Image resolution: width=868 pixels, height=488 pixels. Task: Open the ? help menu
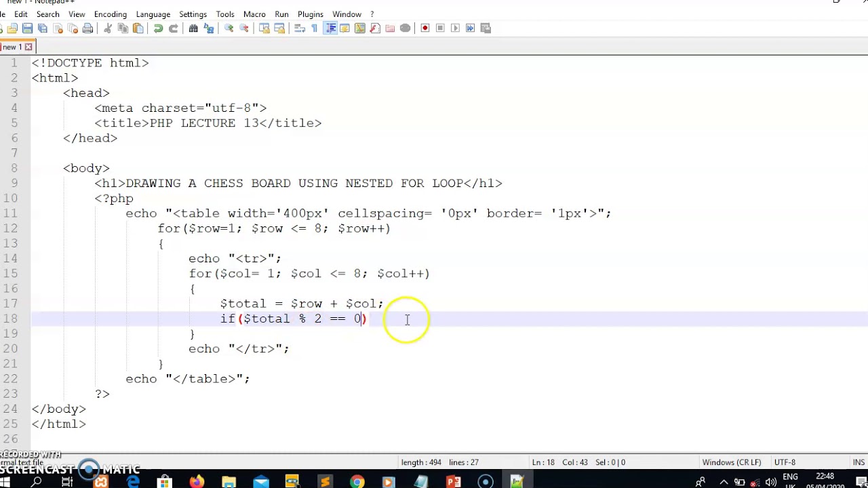[372, 14]
